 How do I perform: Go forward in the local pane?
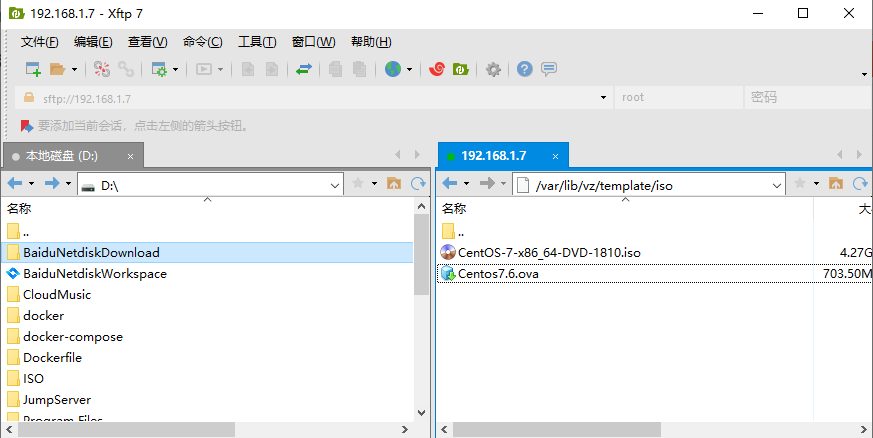(52, 183)
